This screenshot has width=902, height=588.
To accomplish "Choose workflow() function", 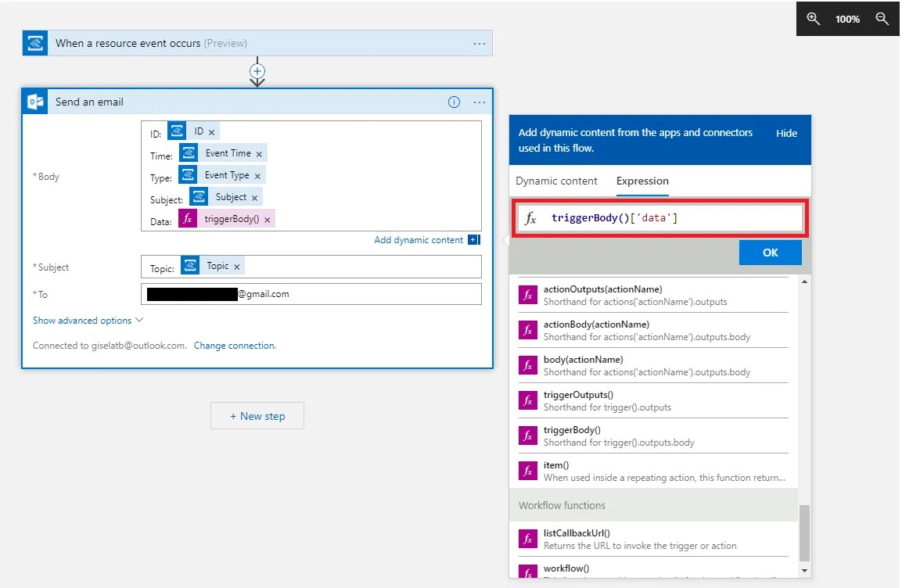I will (653, 569).
